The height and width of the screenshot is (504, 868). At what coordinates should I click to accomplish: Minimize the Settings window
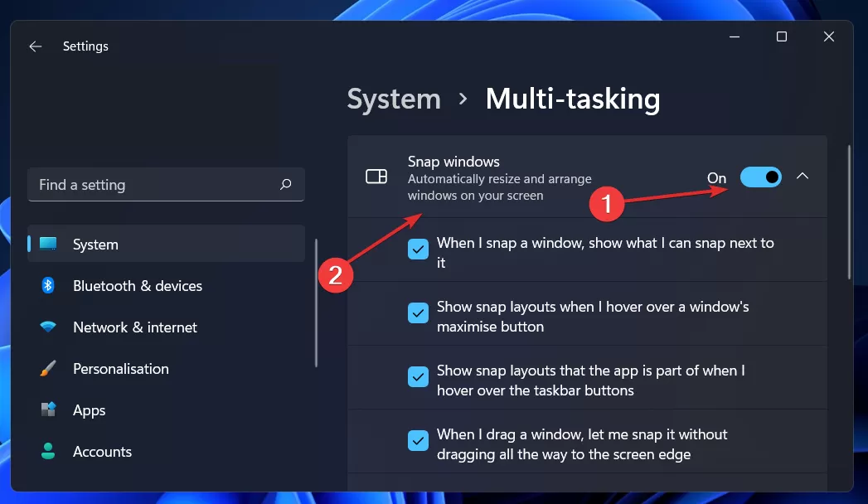click(735, 36)
